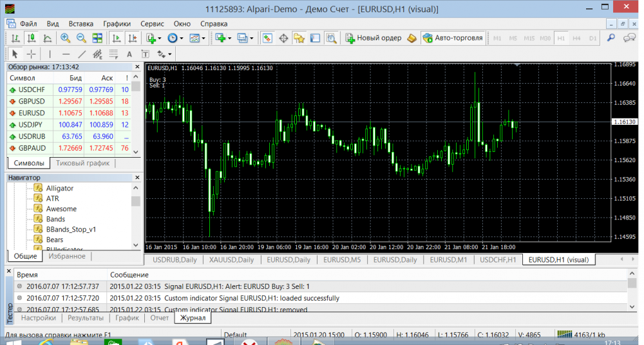Select the Fibonacci retracement tool
Viewport: 644px width, 345px height.
(113, 54)
